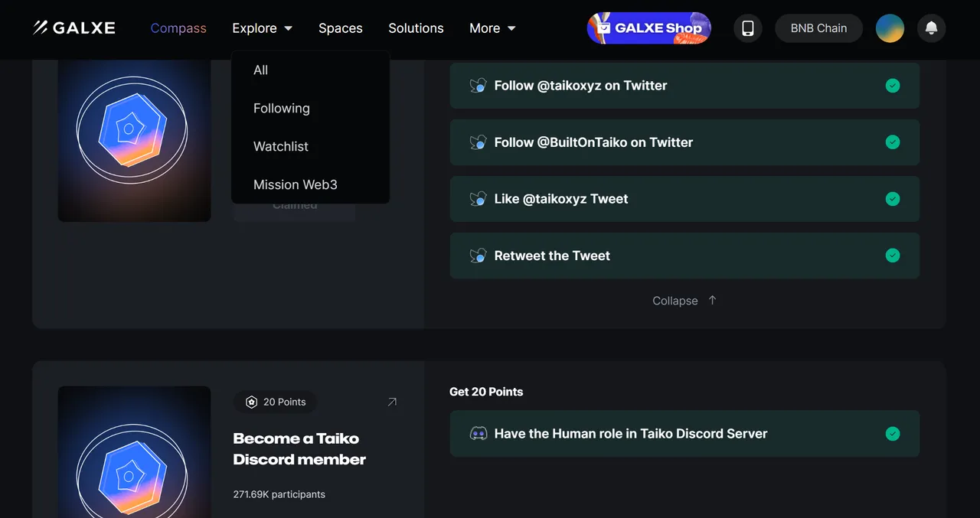980x518 pixels.
Task: Toggle the Explore dropdown menu
Action: pos(263,28)
